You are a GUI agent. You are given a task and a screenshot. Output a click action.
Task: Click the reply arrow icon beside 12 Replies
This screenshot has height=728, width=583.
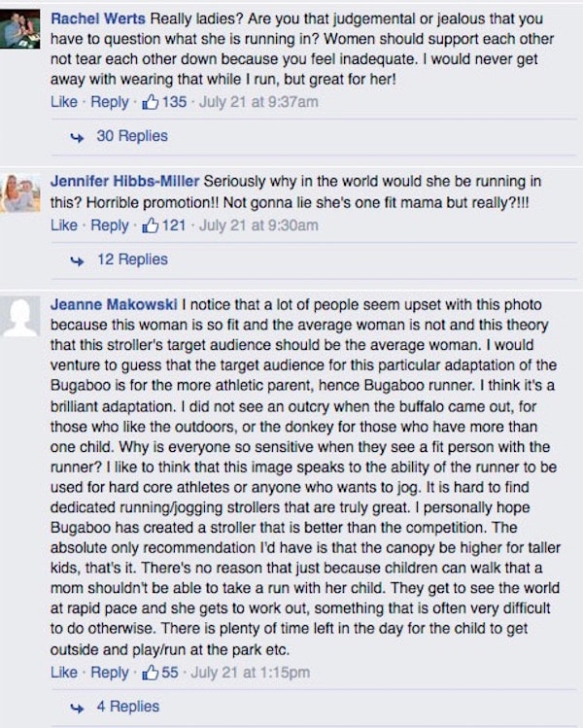coord(77,260)
